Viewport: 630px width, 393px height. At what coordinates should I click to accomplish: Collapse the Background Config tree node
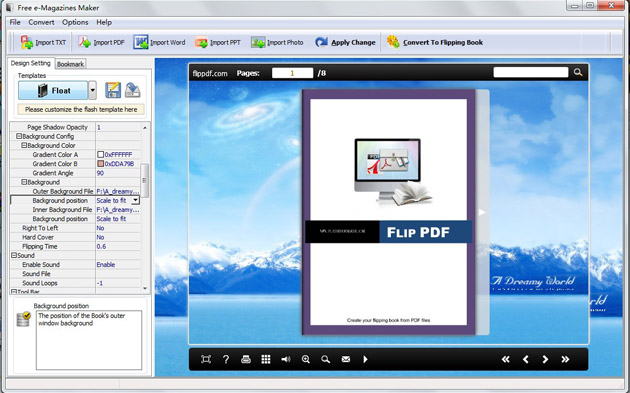[19, 136]
